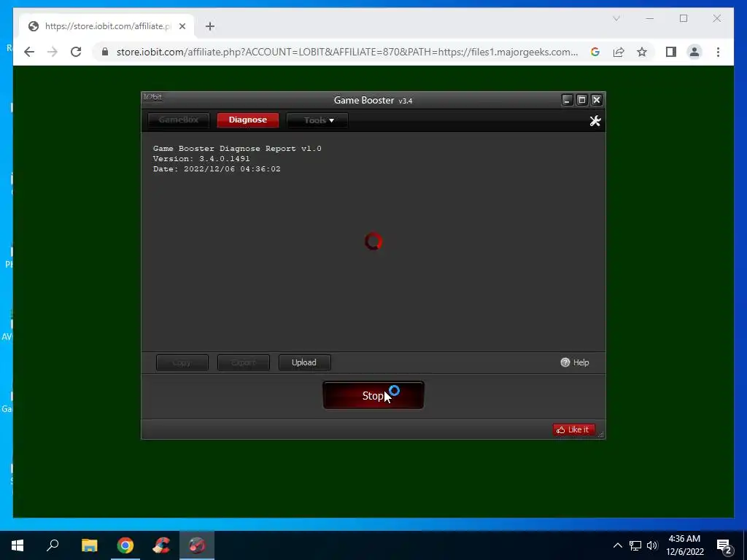Click the Upload button
Viewport: 747px width, 560px height.
point(304,362)
